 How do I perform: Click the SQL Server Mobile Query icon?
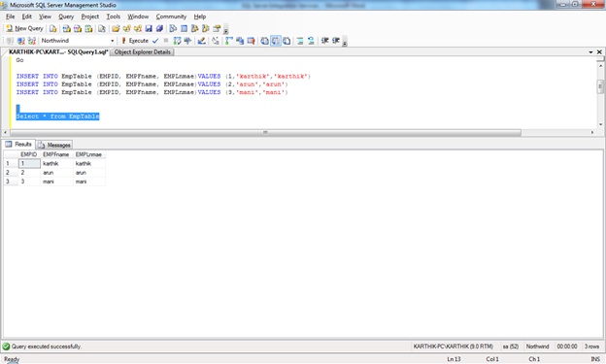102,28
